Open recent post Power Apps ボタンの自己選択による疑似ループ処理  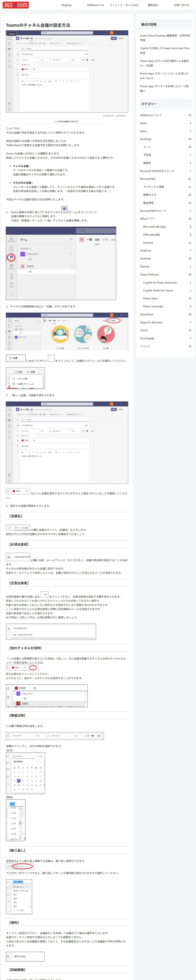165,63
